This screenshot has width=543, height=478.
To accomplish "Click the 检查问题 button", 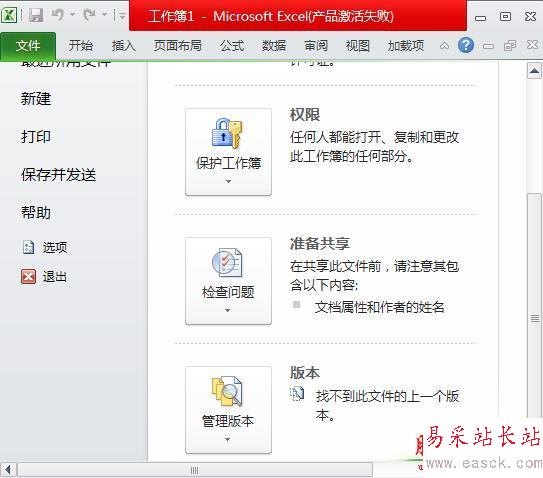I will (229, 281).
